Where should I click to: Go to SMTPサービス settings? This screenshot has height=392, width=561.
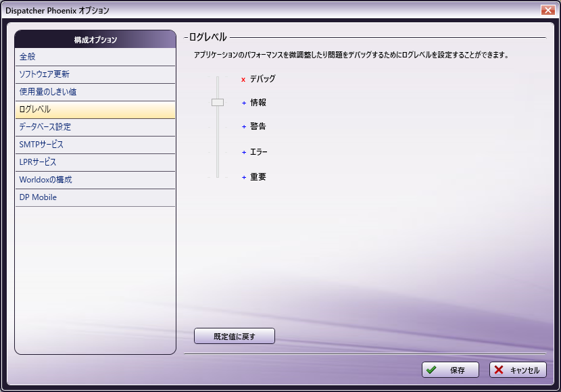tap(95, 145)
